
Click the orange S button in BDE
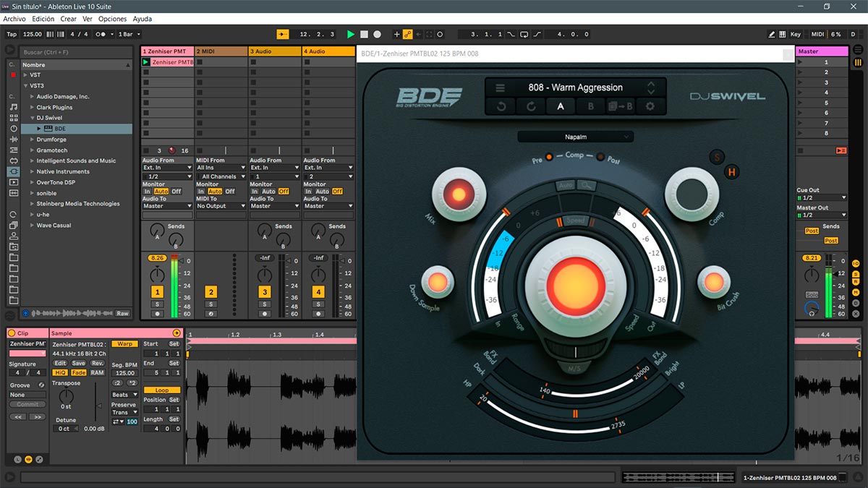click(x=717, y=157)
